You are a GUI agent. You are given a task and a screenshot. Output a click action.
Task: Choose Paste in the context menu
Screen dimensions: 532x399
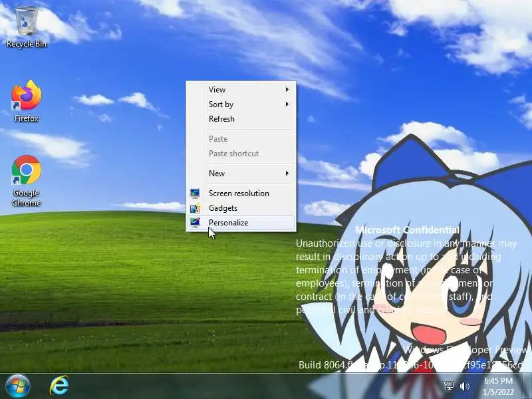[241, 139]
